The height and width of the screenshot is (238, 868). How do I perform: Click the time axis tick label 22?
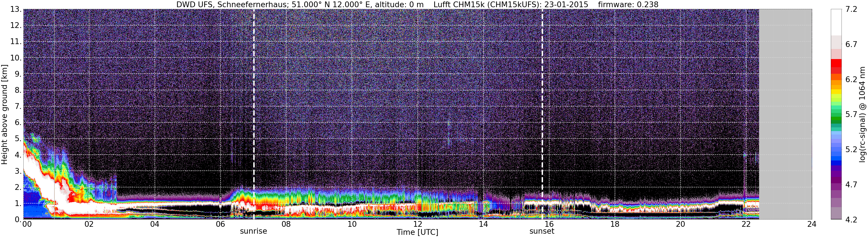[746, 224]
